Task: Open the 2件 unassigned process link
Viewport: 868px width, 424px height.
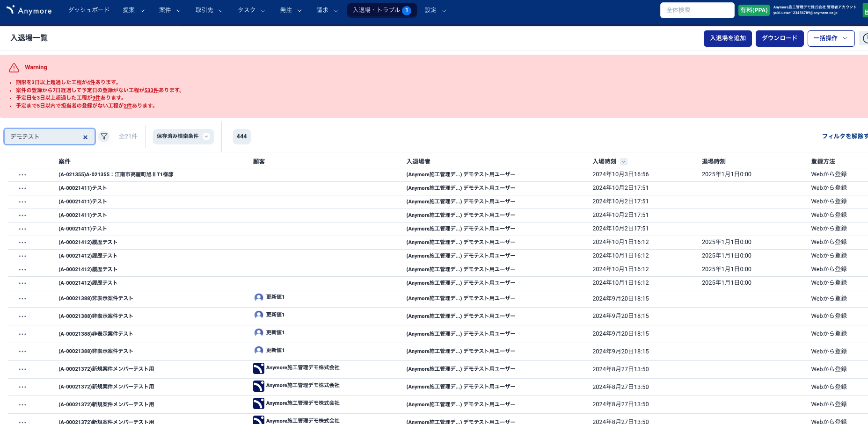Action: [128, 106]
